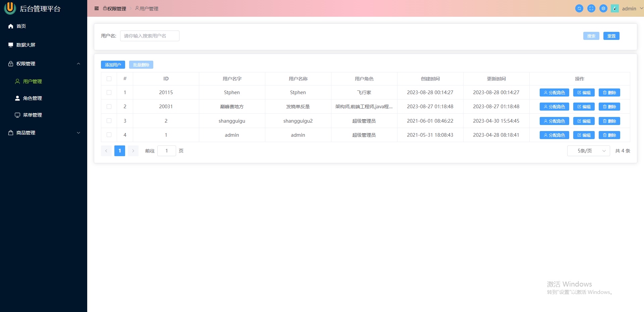Open 数据大屏 menu item

[x=44, y=45]
